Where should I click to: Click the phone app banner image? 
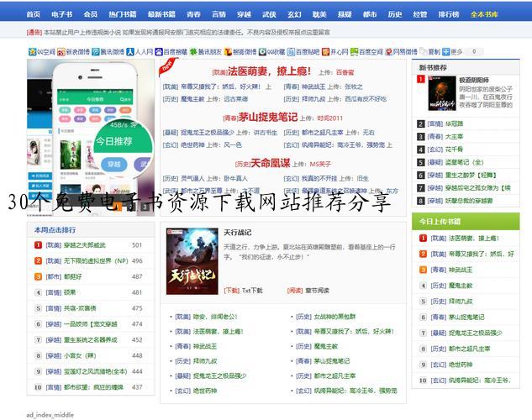pos(91,137)
